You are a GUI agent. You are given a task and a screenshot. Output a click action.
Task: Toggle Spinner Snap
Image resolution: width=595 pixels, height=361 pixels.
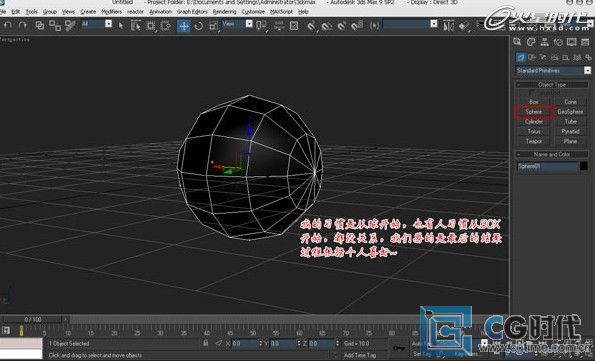coord(357,26)
